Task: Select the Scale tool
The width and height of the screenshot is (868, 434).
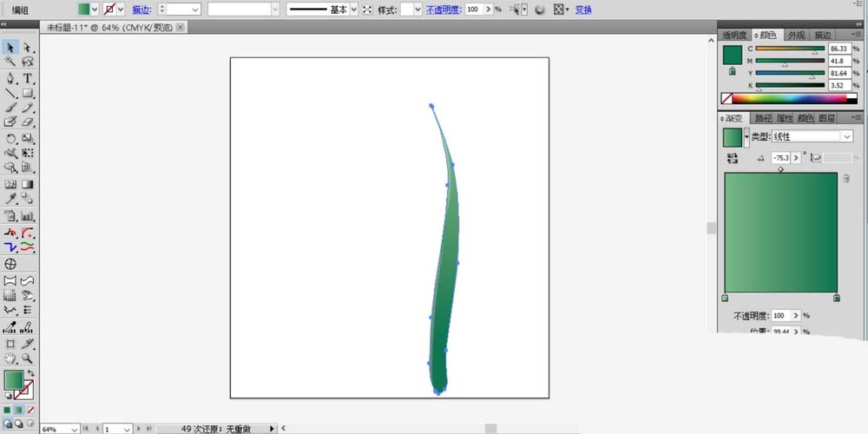Action: pos(28,138)
